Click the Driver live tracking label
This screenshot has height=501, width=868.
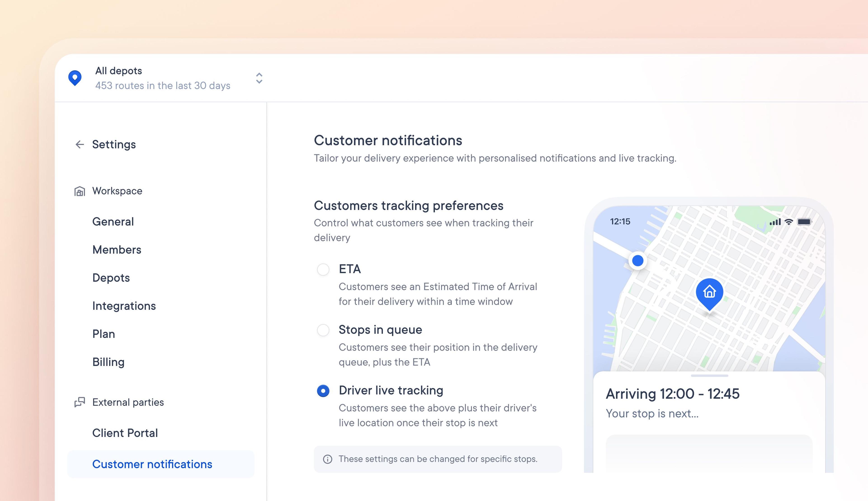[x=391, y=391]
